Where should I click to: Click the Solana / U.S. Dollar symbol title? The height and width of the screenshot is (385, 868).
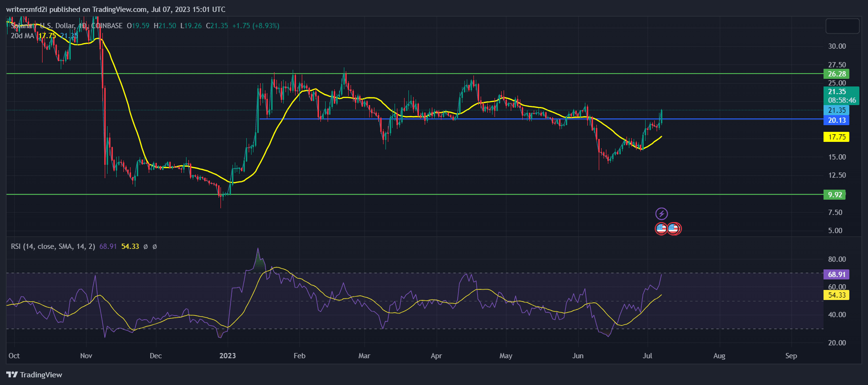(x=43, y=26)
